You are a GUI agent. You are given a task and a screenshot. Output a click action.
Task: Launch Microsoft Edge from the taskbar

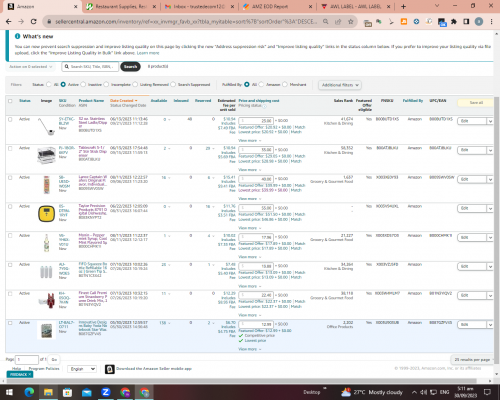tap(29, 392)
